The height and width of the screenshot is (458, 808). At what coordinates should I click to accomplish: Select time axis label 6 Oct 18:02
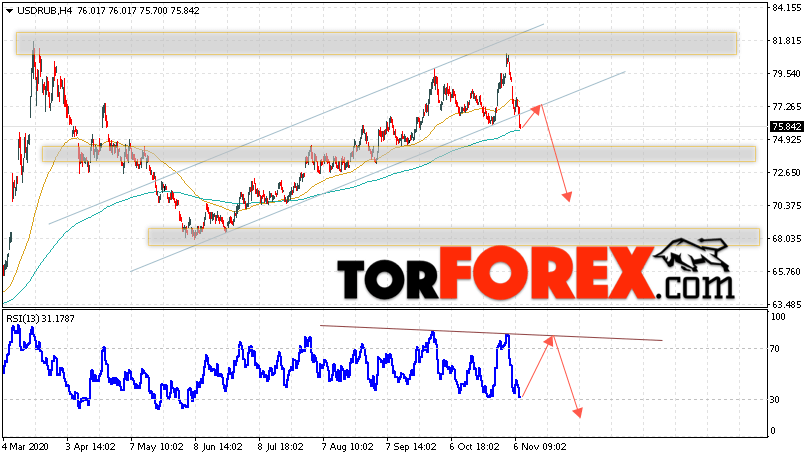click(x=474, y=446)
